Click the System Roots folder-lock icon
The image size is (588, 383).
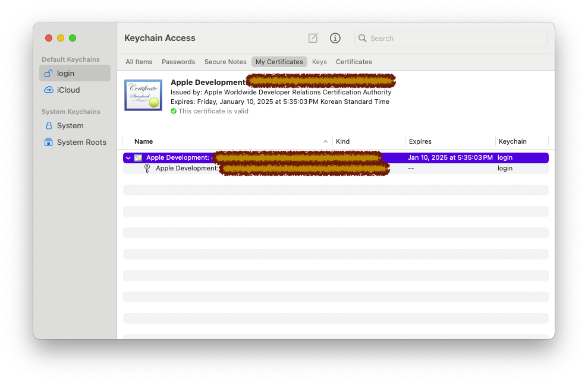(48, 142)
